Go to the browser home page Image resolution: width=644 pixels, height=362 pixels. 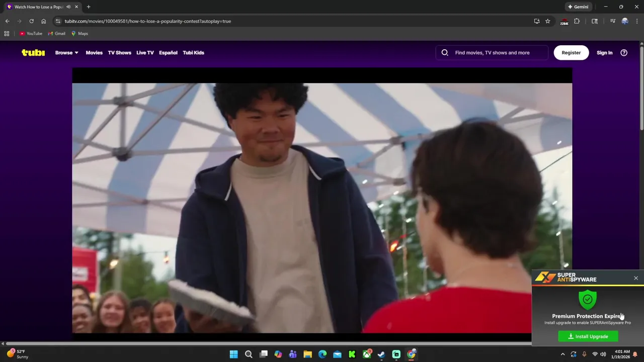pyautogui.click(x=44, y=21)
